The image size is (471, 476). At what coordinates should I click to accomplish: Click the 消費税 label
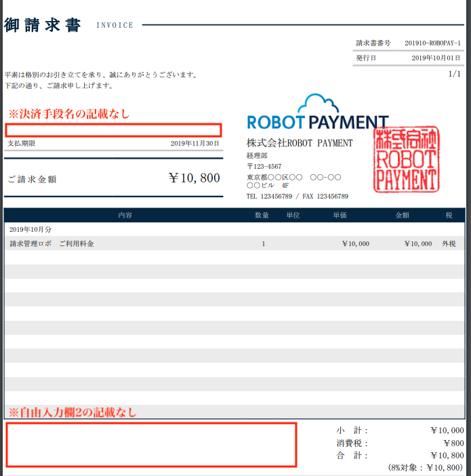pyautogui.click(x=352, y=443)
